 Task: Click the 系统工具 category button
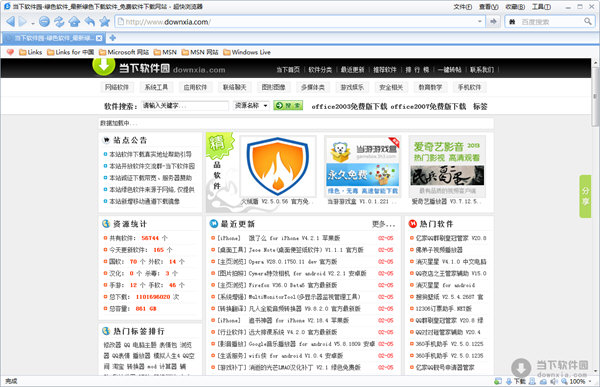point(156,87)
